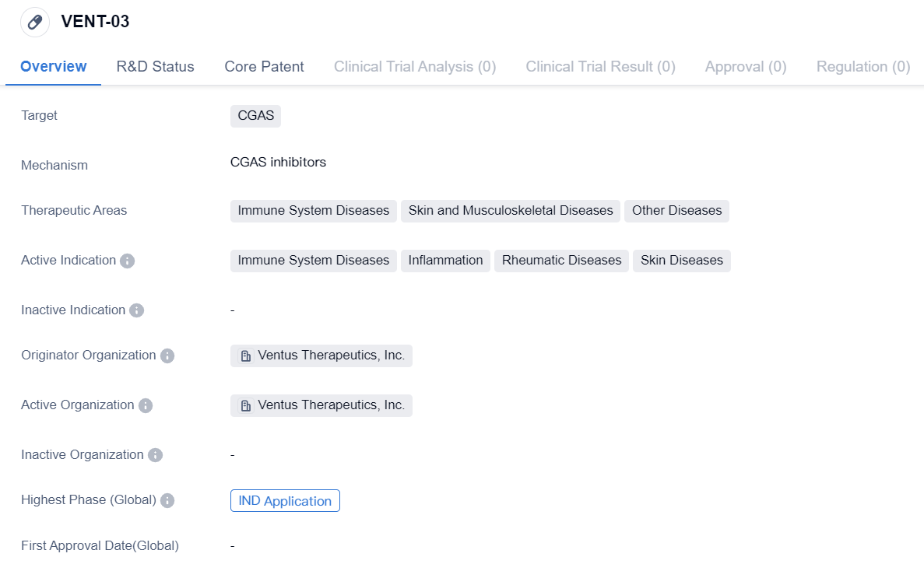Click info icon beside Originator Organization
The width and height of the screenshot is (924, 571).
pyautogui.click(x=167, y=356)
